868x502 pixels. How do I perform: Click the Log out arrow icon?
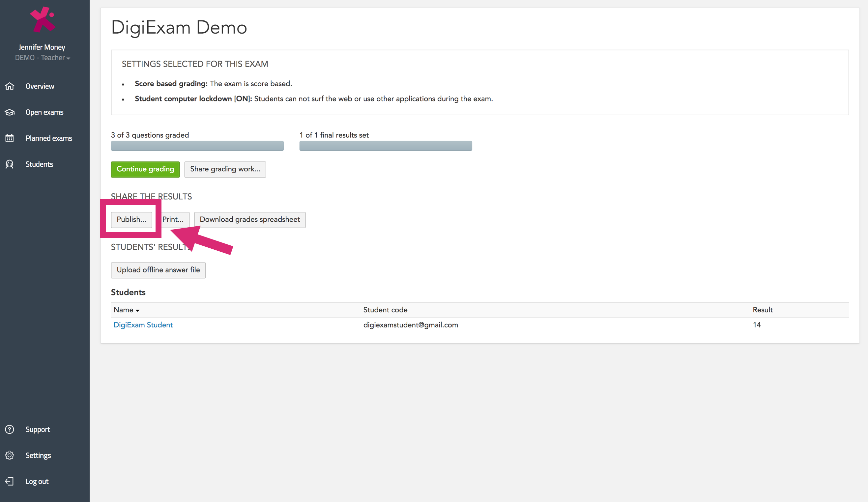click(x=10, y=481)
